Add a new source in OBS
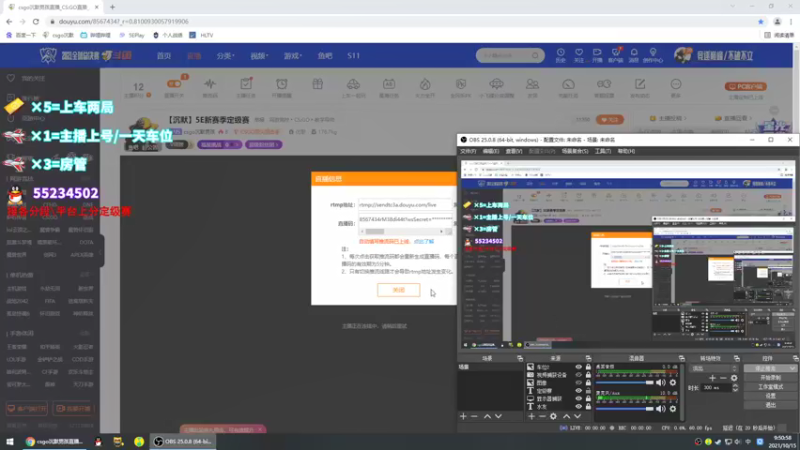The height and width of the screenshot is (450, 800). tap(531, 416)
